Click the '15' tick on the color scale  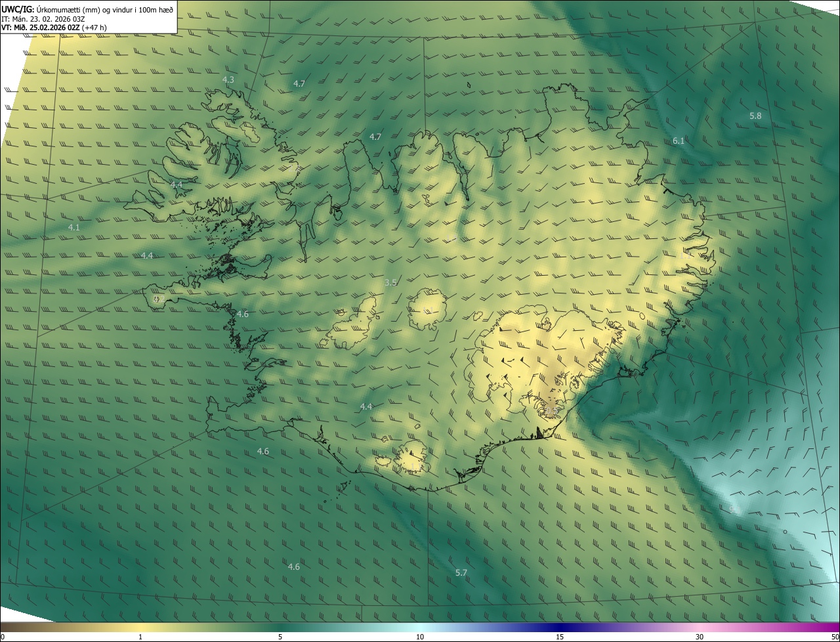(x=560, y=637)
